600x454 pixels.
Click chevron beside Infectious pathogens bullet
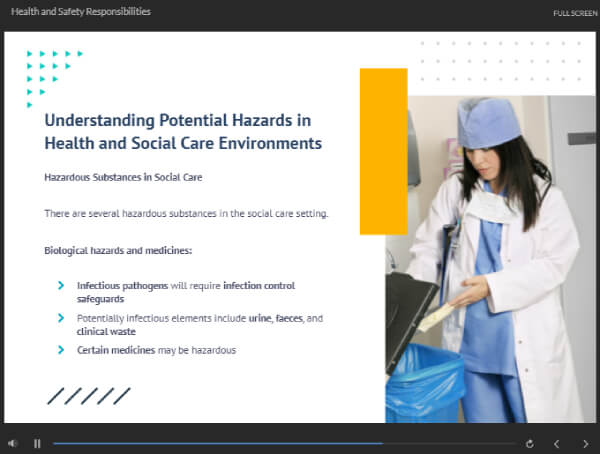coord(63,286)
